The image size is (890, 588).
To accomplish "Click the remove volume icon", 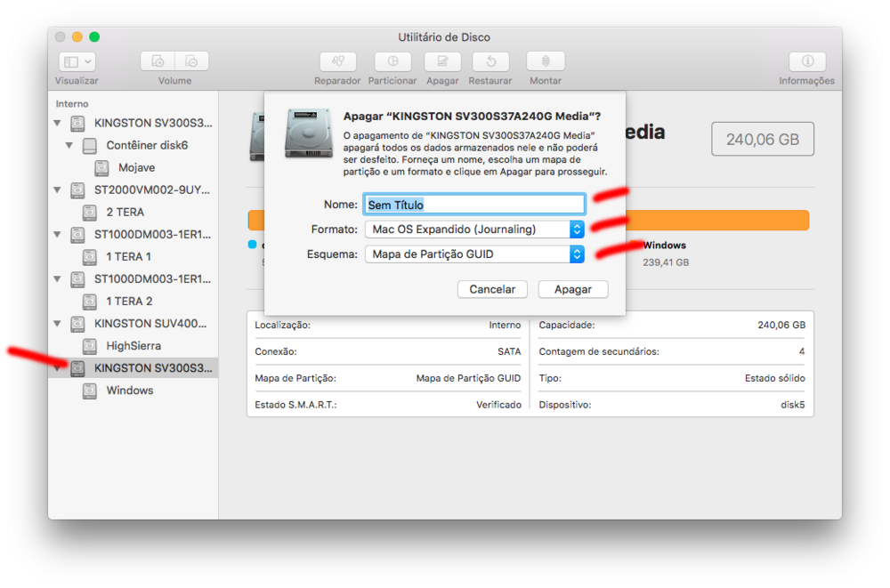I will 191,61.
